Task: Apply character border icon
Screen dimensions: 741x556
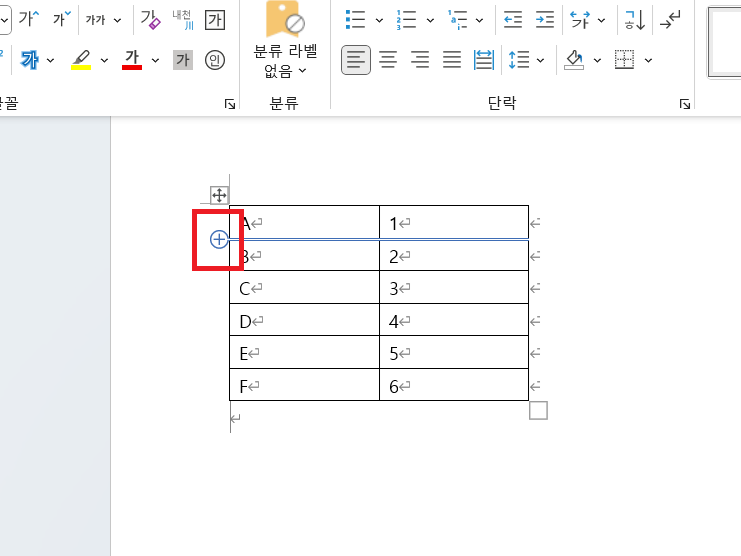Action: (x=215, y=20)
